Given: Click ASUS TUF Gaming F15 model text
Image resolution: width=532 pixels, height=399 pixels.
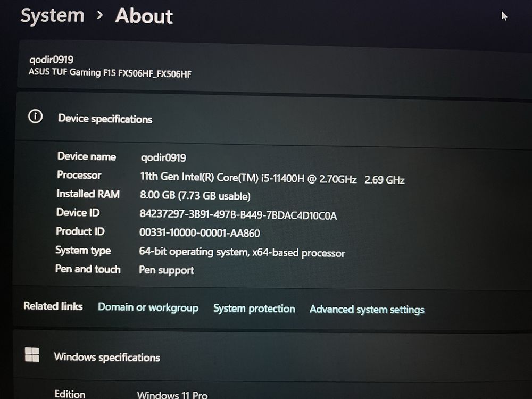Looking at the screenshot, I should (110, 73).
